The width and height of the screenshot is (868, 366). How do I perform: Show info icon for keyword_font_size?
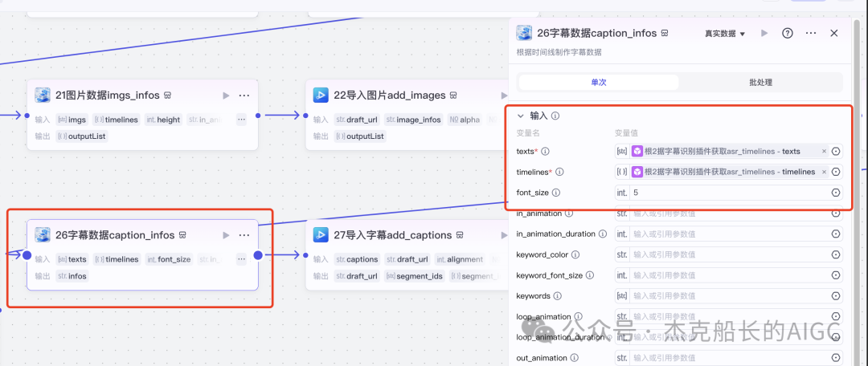click(590, 275)
